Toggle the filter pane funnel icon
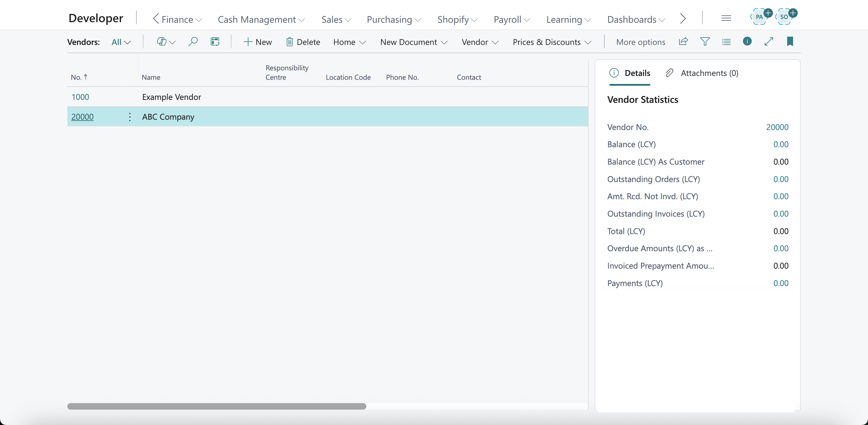Screen dimensions: 868x425 pos(704,42)
